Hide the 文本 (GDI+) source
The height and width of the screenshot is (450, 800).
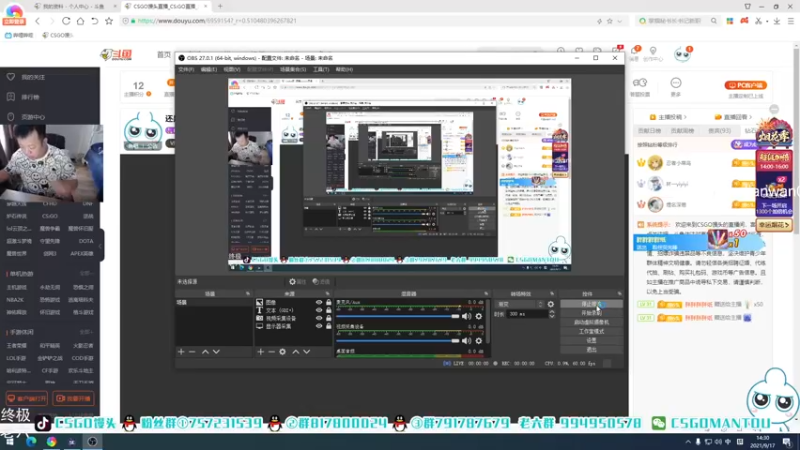(319, 310)
